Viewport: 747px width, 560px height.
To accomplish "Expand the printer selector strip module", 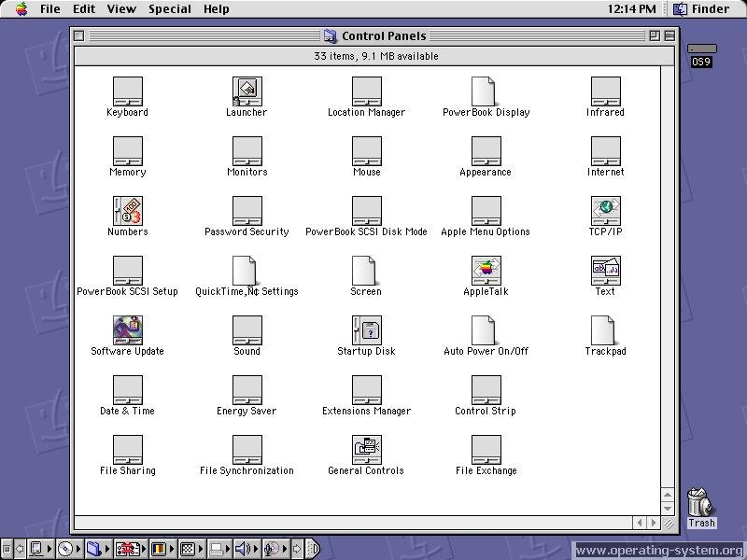I will pyautogui.click(x=220, y=549).
